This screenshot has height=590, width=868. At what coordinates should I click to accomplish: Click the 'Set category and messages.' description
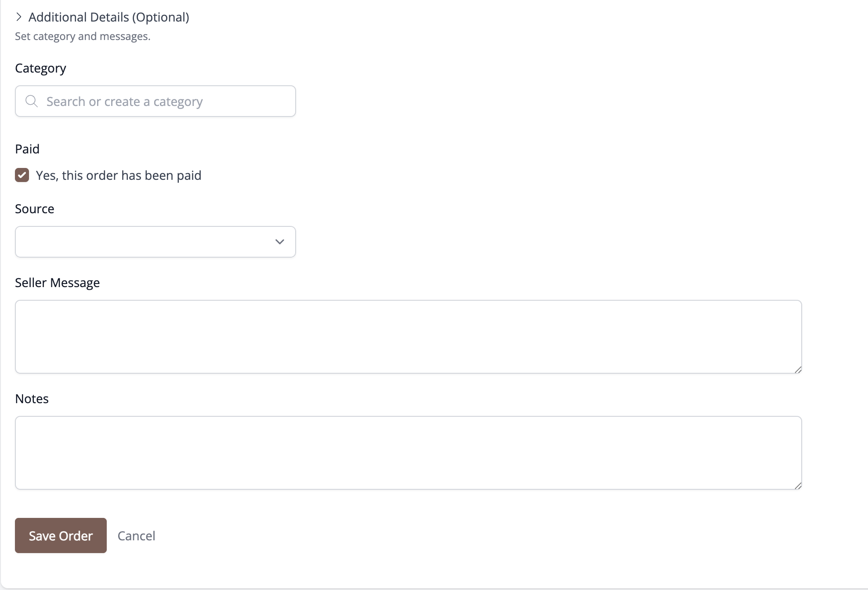pyautogui.click(x=83, y=36)
